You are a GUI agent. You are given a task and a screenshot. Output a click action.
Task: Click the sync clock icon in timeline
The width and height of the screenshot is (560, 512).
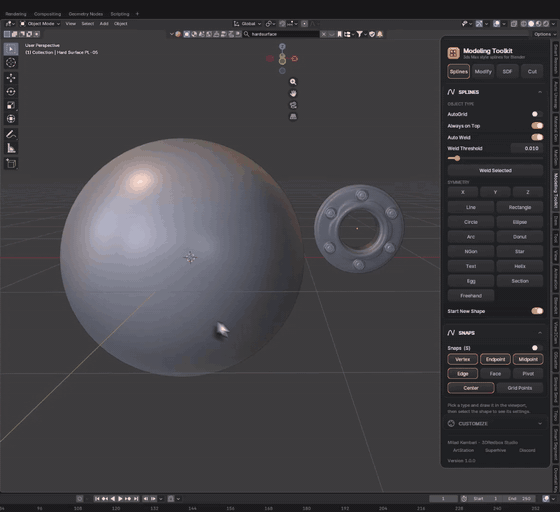[464, 498]
